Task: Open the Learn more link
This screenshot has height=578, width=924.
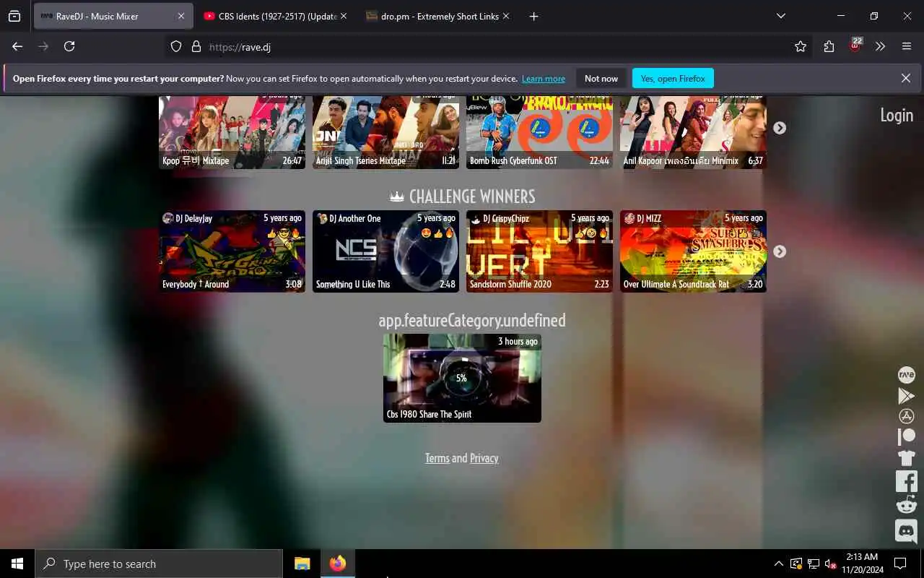Action: pyautogui.click(x=544, y=79)
